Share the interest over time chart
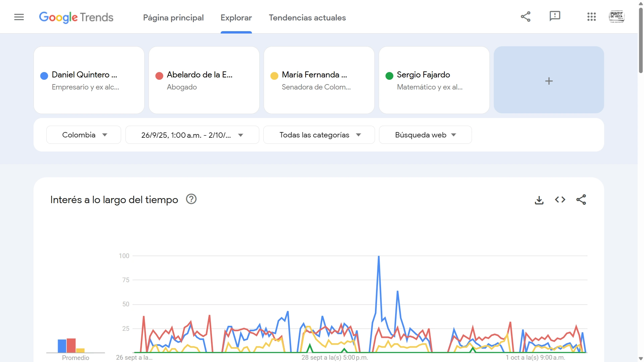Viewport: 644px width, 362px height. click(x=581, y=200)
